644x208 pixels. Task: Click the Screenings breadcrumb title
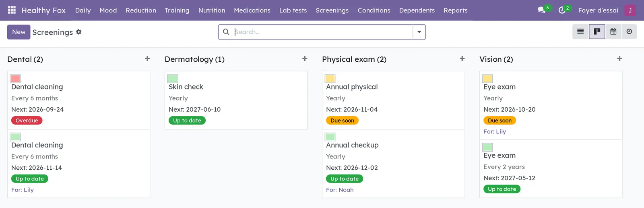53,32
